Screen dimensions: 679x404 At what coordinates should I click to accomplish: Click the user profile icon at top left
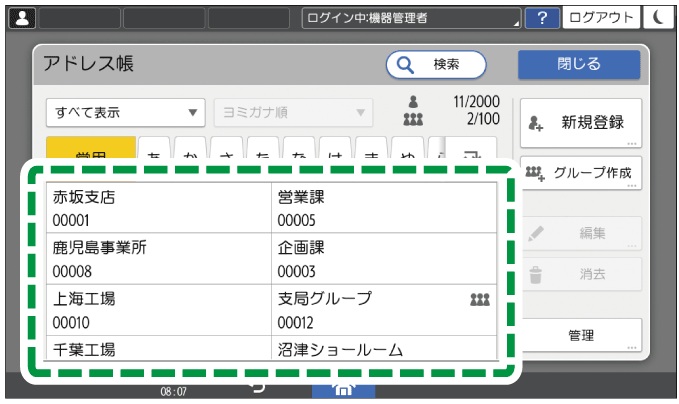[22, 18]
